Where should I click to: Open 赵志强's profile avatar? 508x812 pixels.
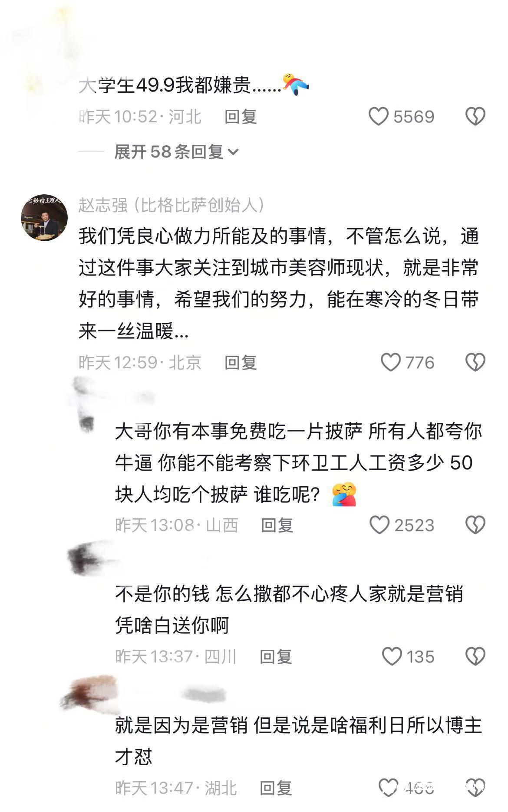point(44,217)
